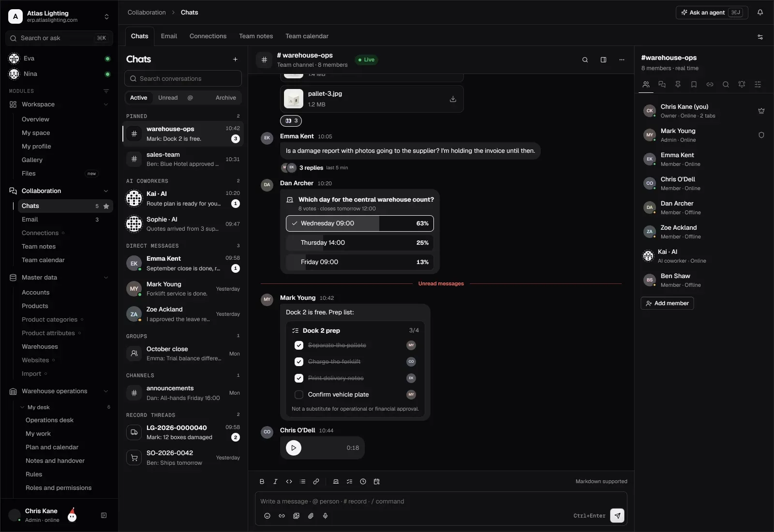Collapse the Warehouse operations section

tap(106, 391)
